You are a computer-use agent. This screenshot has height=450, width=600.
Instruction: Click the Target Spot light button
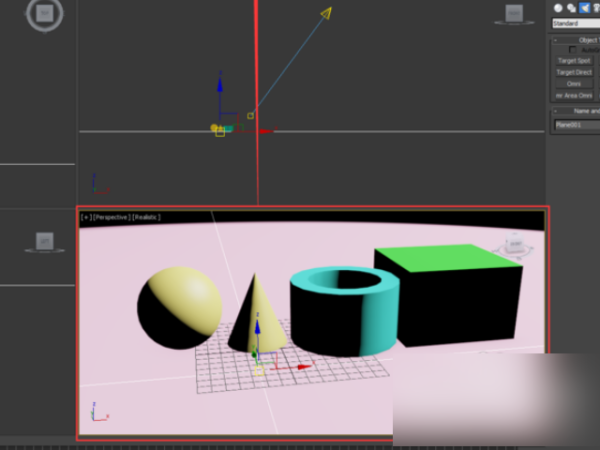click(x=574, y=61)
